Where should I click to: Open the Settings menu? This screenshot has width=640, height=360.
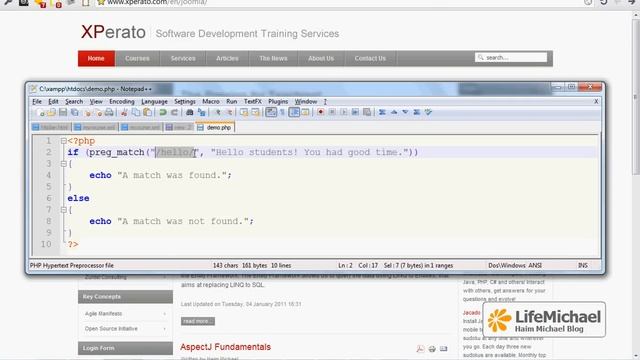(x=185, y=102)
